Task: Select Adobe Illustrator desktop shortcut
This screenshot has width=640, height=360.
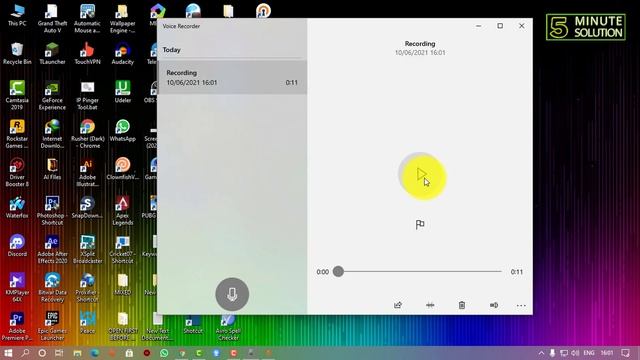Action: click(87, 172)
